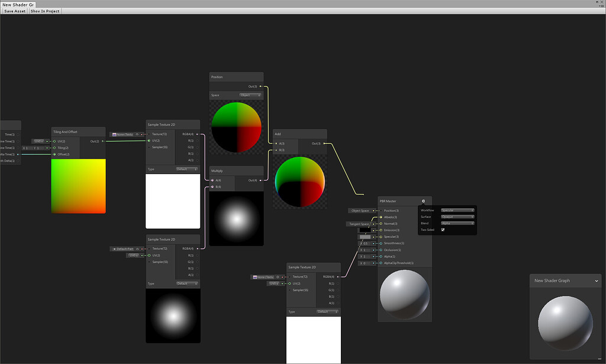606x364 pixels.
Task: Select the Tiling And Offset node title
Action: click(x=65, y=132)
